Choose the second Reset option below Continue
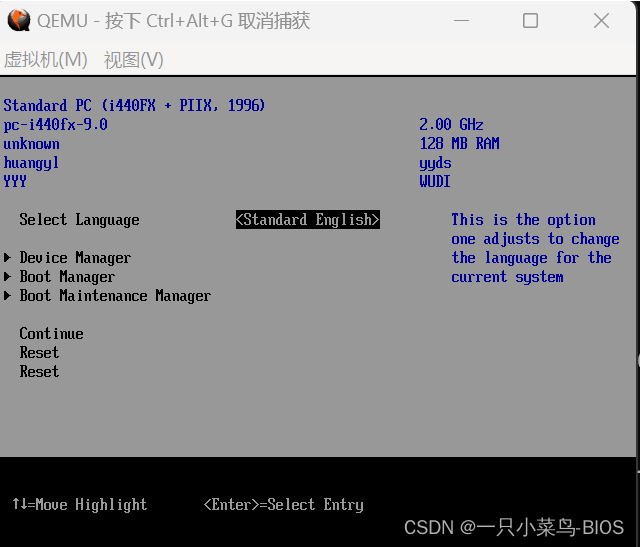The width and height of the screenshot is (640, 547). (39, 371)
